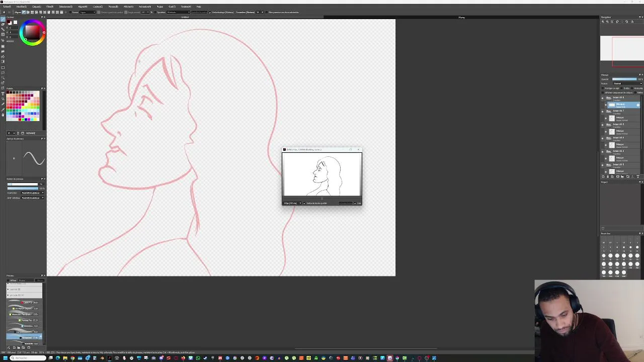Toggle the Écrêter checkbox in layer panel
The height and width of the screenshot is (362, 644).
pyautogui.click(x=622, y=88)
